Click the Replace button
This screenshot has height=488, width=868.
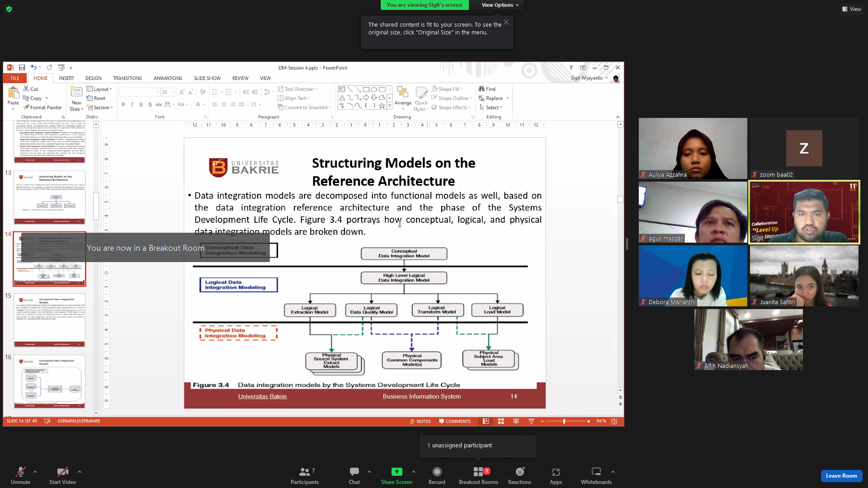pyautogui.click(x=494, y=98)
